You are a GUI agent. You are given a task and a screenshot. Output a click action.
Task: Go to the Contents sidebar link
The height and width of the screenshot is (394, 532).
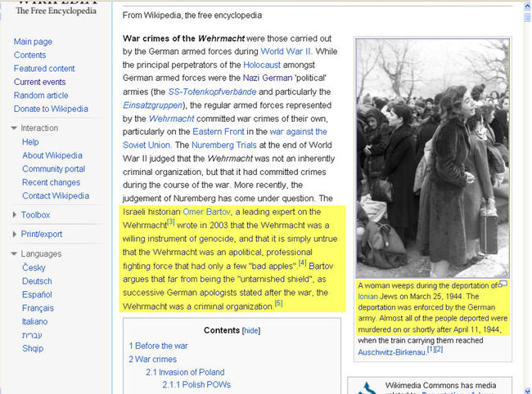click(x=29, y=55)
